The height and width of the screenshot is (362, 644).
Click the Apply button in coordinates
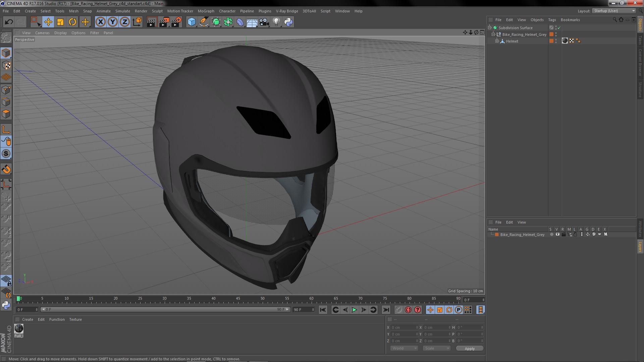(x=470, y=348)
